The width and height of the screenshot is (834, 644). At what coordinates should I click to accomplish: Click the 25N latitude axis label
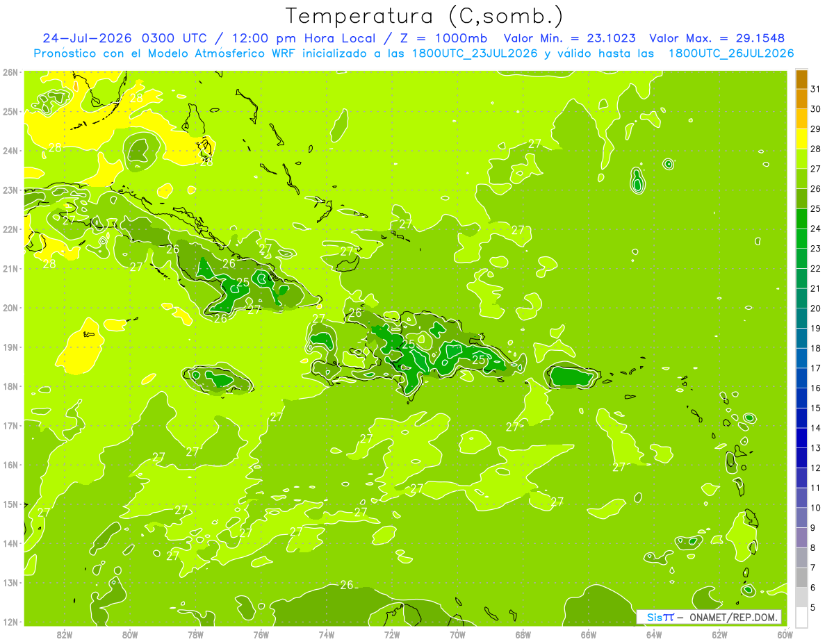(x=10, y=112)
